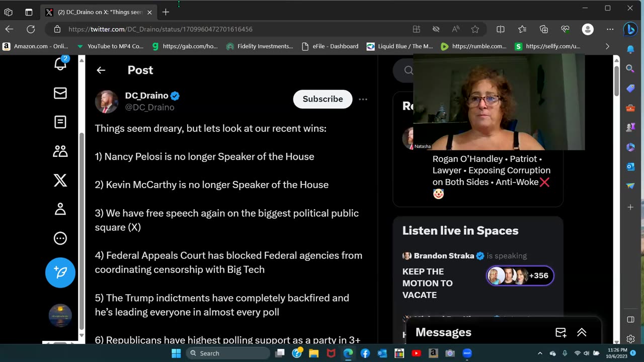Open Profile icon in X sidebar
This screenshot has height=362, width=644.
(60, 209)
